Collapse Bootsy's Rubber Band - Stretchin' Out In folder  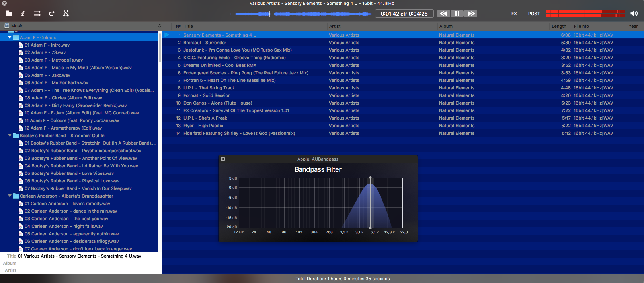pyautogui.click(x=10, y=136)
